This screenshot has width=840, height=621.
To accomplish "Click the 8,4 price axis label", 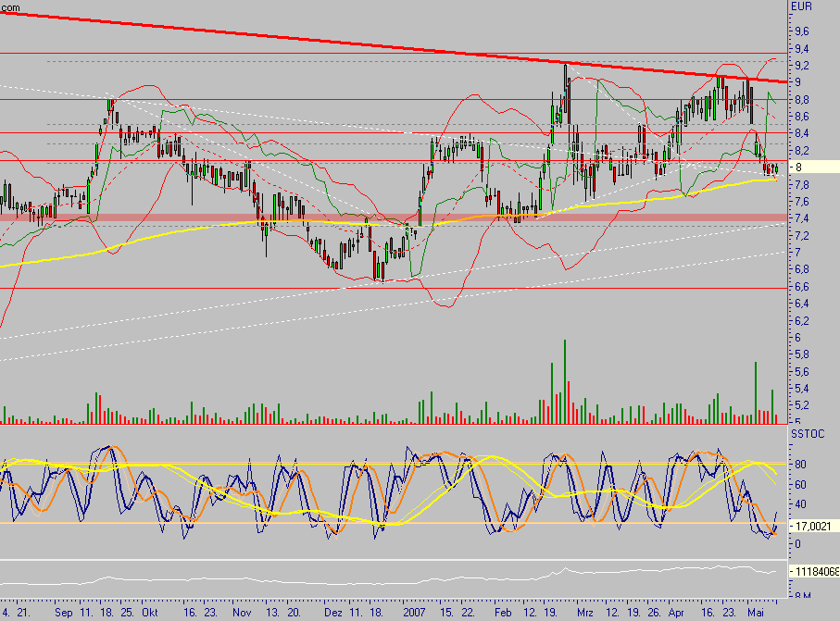I will 802,133.
